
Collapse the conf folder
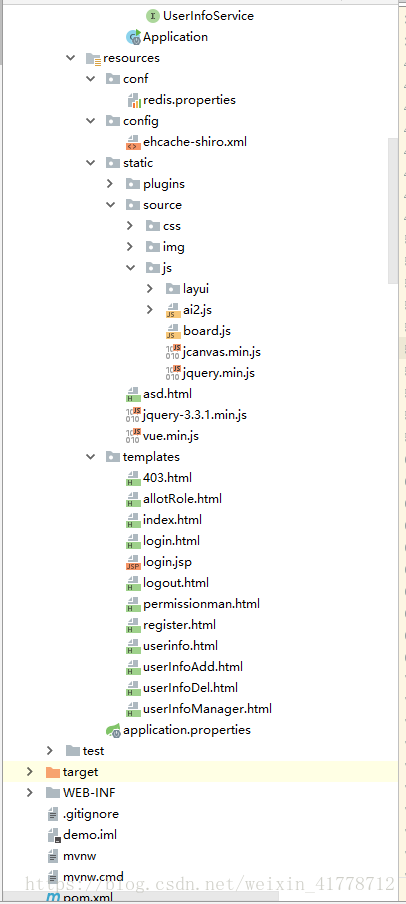point(91,79)
